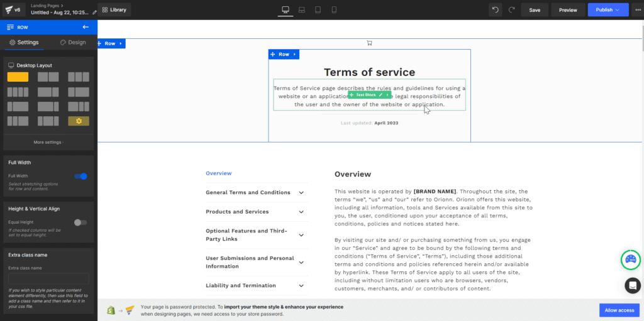Screen dimensions: 644x321
Task: Open the live chat bubble
Action: (x=633, y=285)
